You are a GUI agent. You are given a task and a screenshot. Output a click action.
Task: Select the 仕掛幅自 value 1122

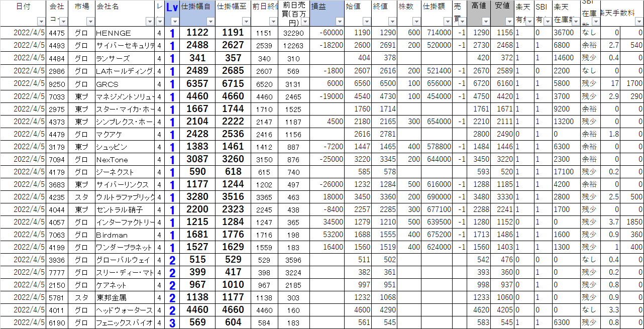198,33
